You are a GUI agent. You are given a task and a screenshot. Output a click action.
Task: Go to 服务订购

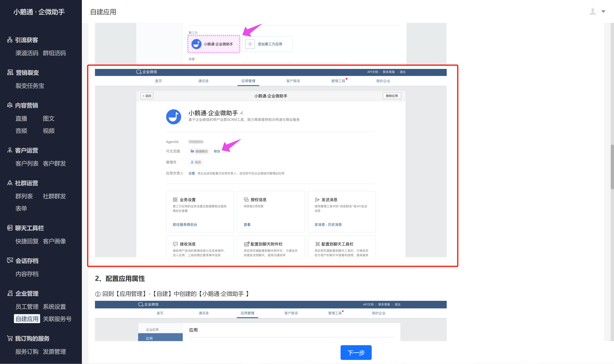(27, 352)
